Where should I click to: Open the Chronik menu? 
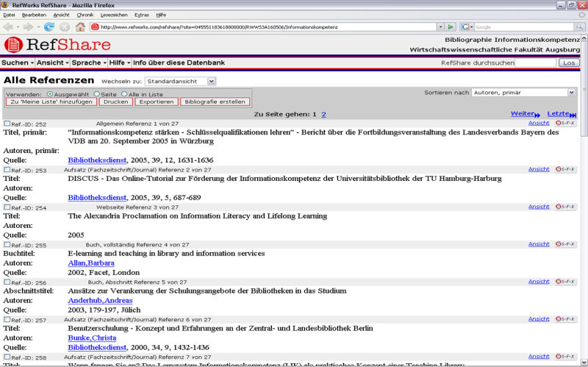click(x=85, y=15)
